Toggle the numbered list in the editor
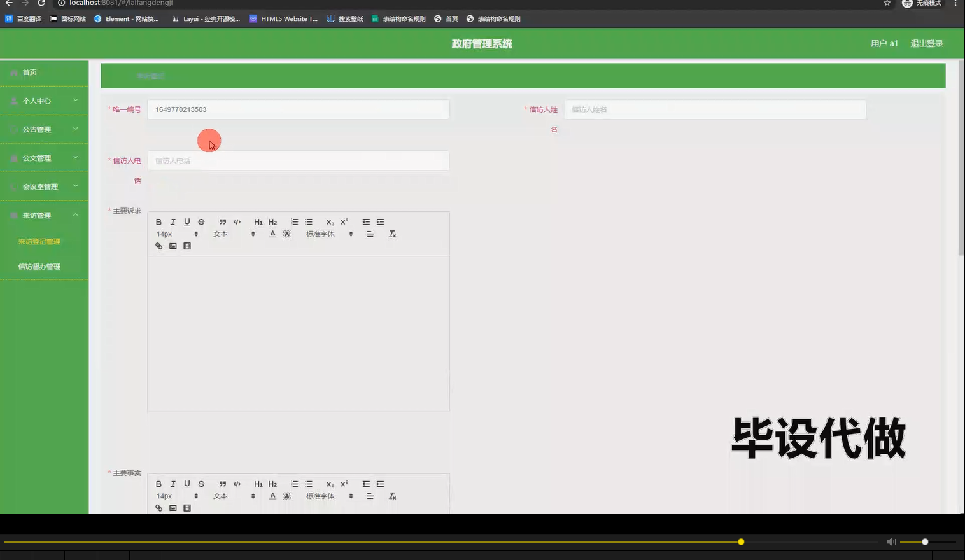Image resolution: width=965 pixels, height=560 pixels. click(x=294, y=221)
